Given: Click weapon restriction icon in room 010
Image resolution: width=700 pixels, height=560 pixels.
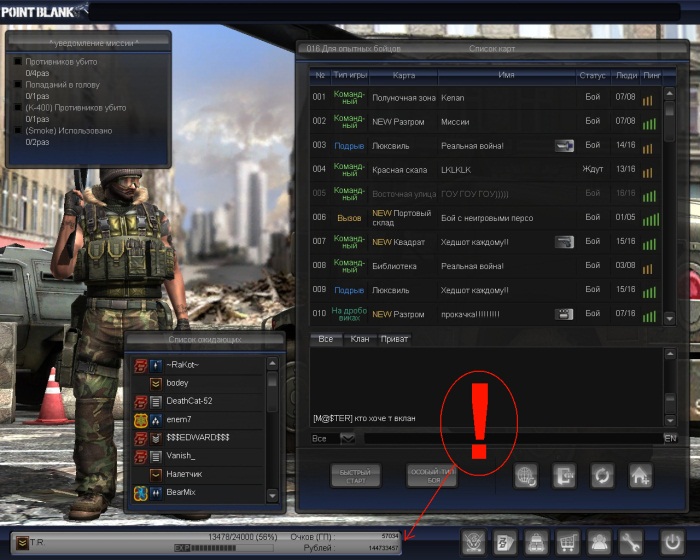Looking at the screenshot, I should [x=564, y=314].
